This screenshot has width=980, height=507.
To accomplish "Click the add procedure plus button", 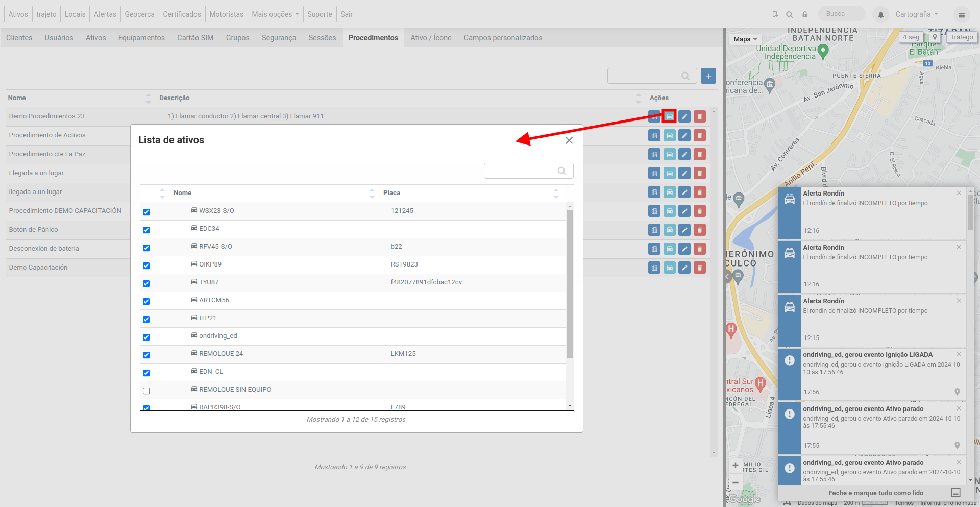I will pyautogui.click(x=708, y=76).
